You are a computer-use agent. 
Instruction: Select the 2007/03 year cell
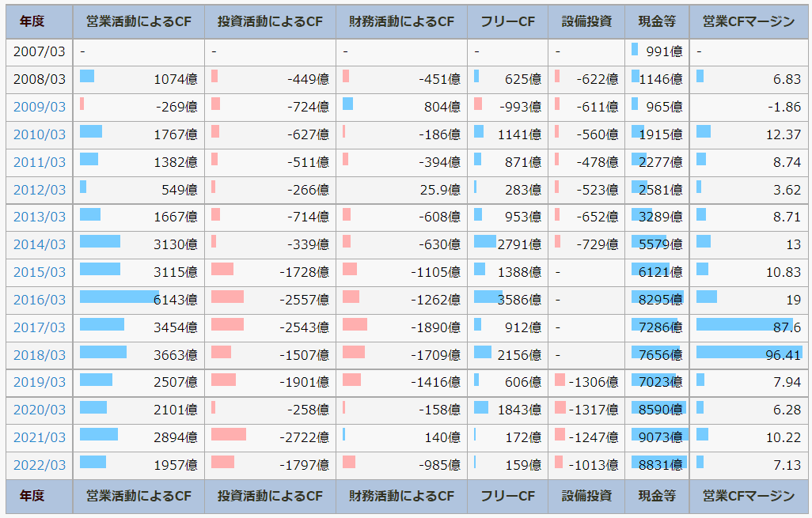coord(40,51)
